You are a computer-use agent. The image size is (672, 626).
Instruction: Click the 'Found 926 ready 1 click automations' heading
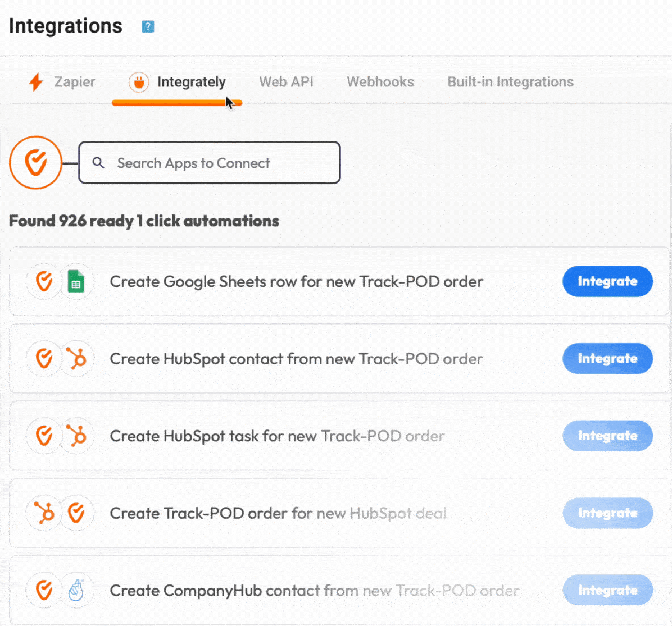coord(144,221)
